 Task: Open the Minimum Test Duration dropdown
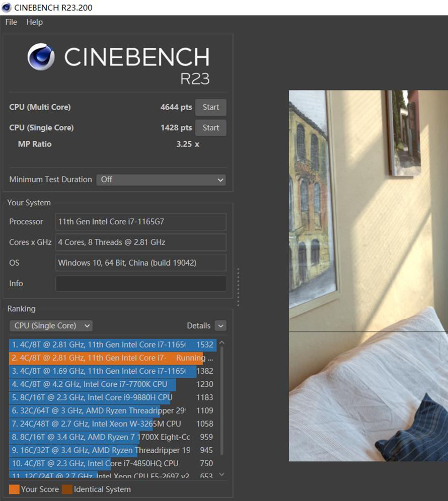coord(161,180)
